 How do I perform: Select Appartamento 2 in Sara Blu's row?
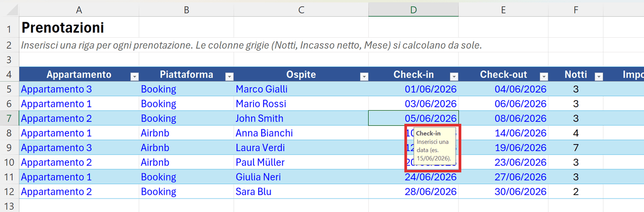point(79,191)
